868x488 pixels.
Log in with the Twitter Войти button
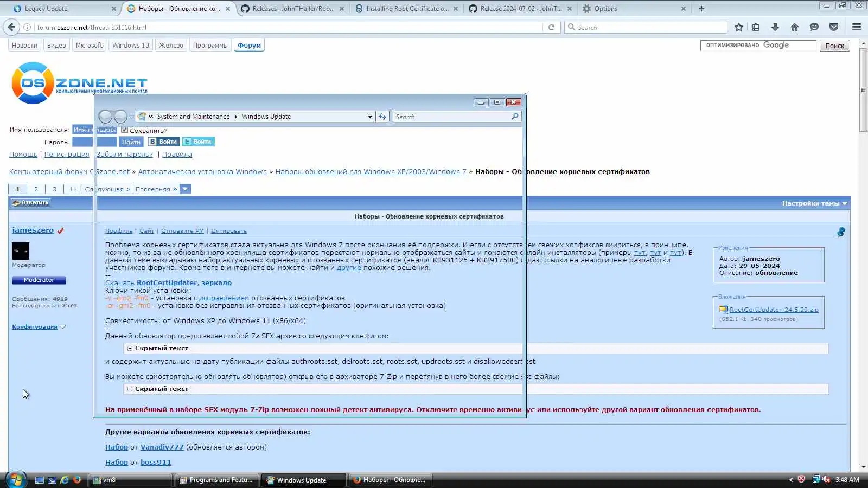[198, 142]
